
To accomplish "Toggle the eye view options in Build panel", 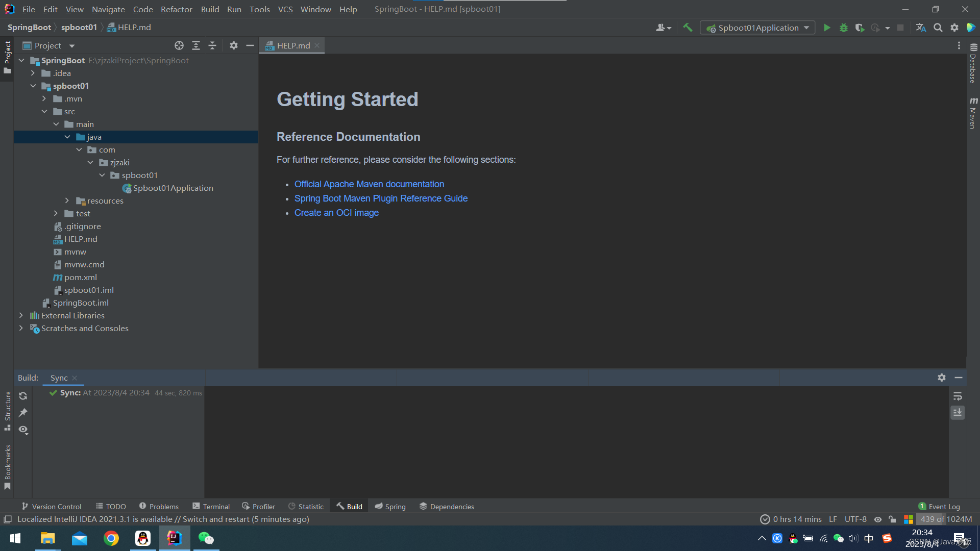I will point(23,430).
